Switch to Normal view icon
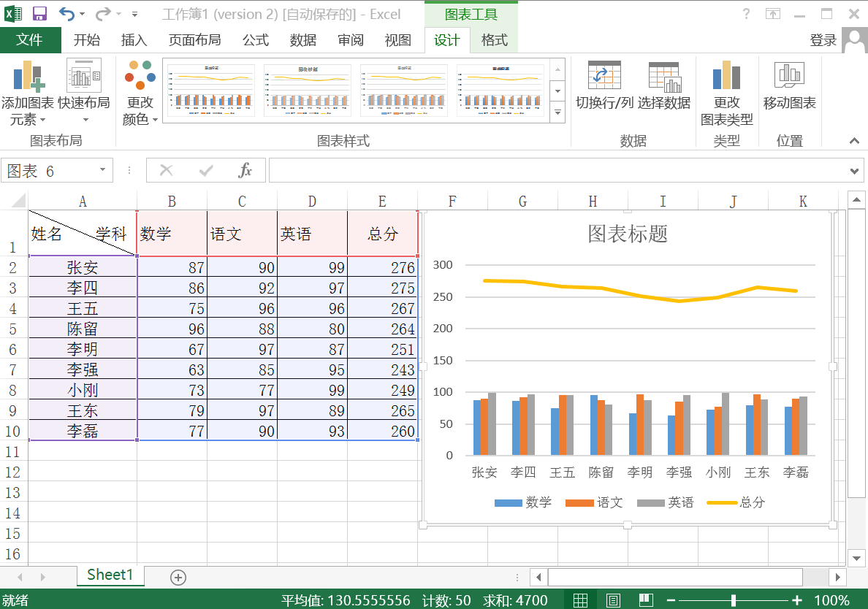868x609 pixels. (x=580, y=600)
